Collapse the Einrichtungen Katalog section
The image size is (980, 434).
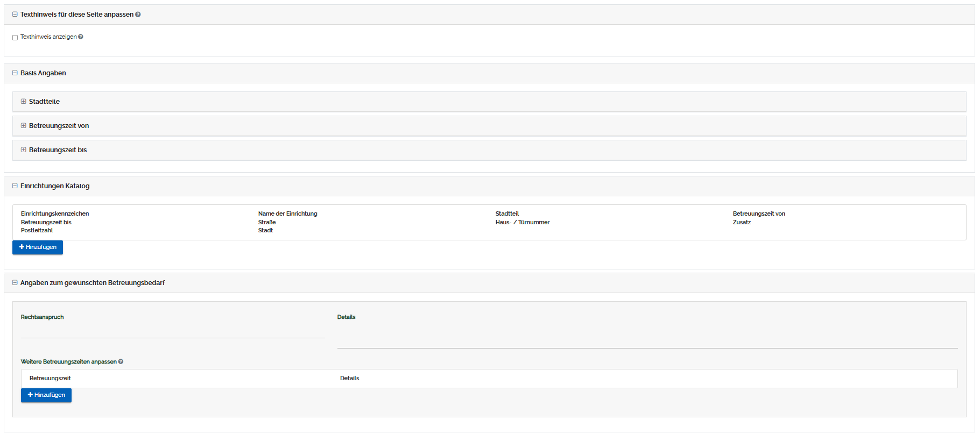15,186
